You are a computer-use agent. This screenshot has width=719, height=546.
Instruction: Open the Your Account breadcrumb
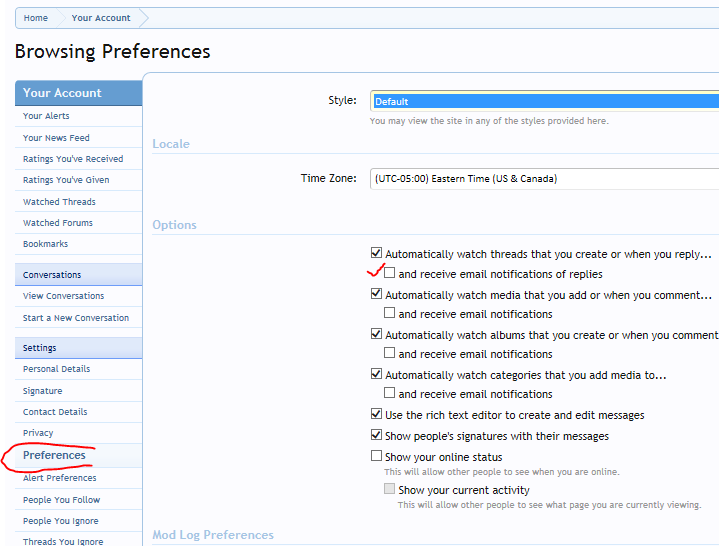click(101, 18)
